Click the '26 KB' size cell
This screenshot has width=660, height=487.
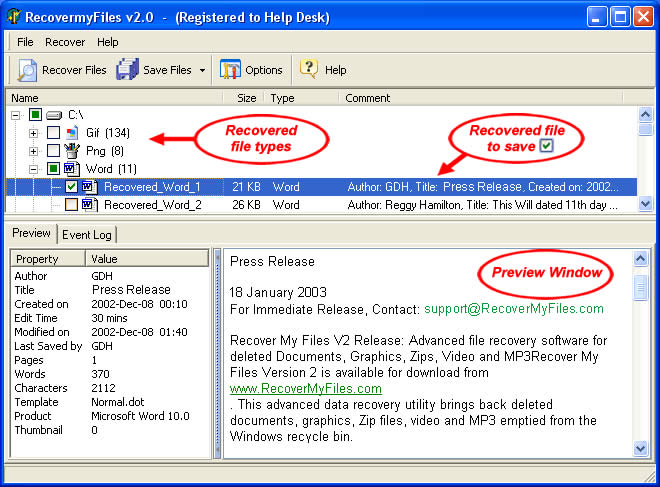point(246,205)
